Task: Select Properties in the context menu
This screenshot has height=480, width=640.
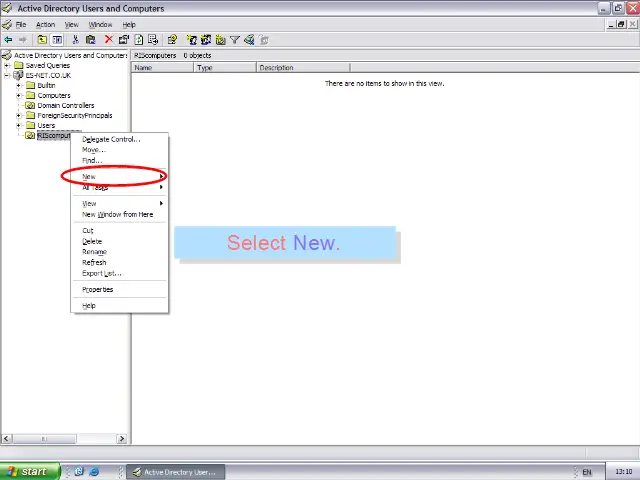Action: point(98,289)
